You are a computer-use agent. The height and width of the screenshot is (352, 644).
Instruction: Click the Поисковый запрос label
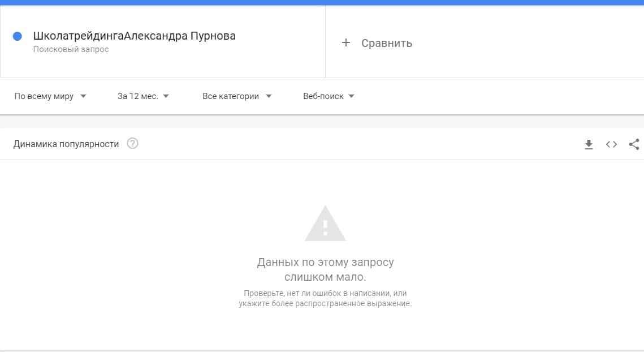pyautogui.click(x=71, y=50)
